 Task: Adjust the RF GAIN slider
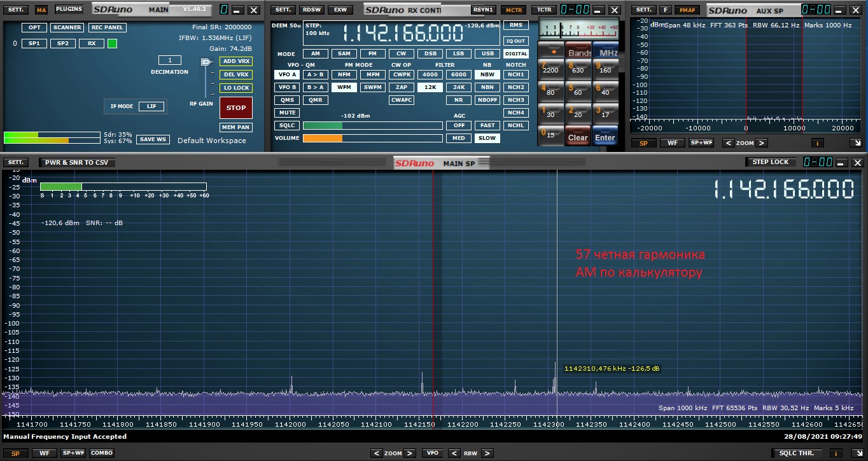(206, 62)
